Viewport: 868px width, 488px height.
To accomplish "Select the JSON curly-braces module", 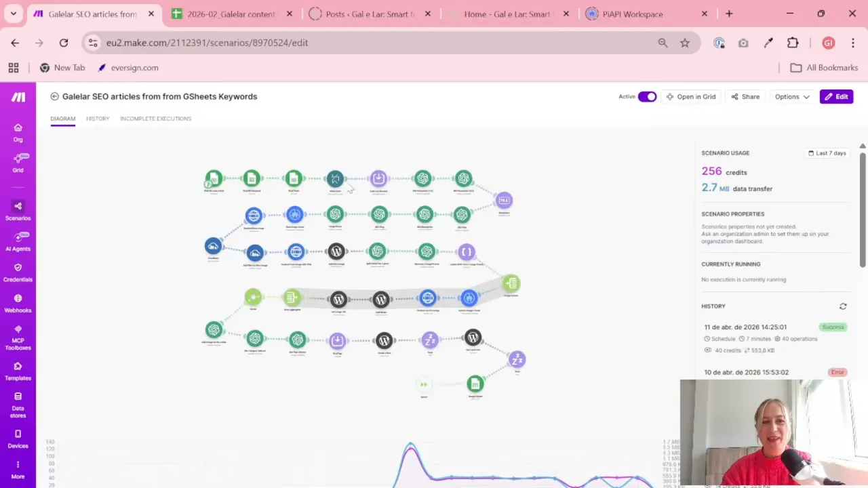I will (x=466, y=252).
